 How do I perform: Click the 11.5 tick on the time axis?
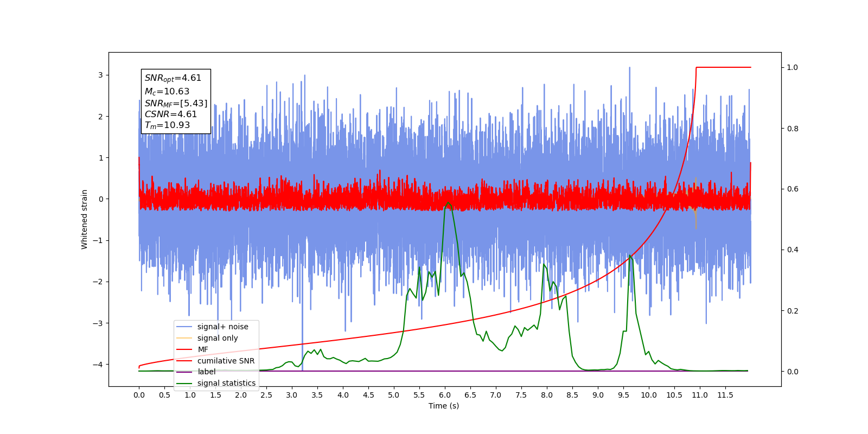(725, 395)
